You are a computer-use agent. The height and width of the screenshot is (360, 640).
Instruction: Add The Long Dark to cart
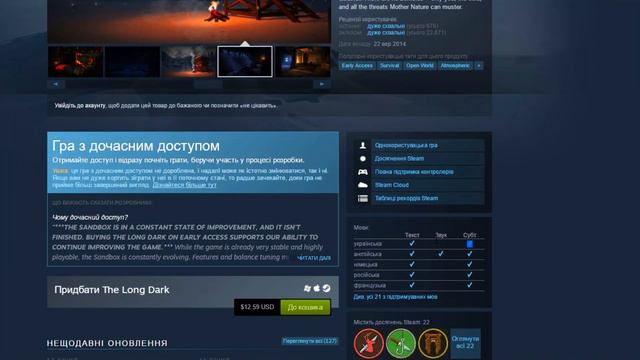(x=305, y=307)
